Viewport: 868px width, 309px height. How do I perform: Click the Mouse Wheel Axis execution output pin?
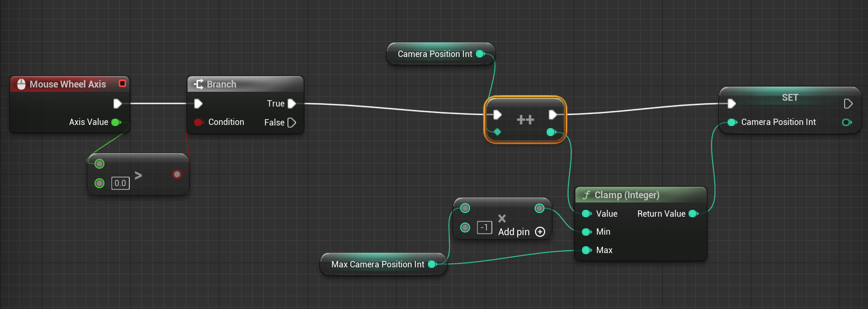(x=118, y=104)
